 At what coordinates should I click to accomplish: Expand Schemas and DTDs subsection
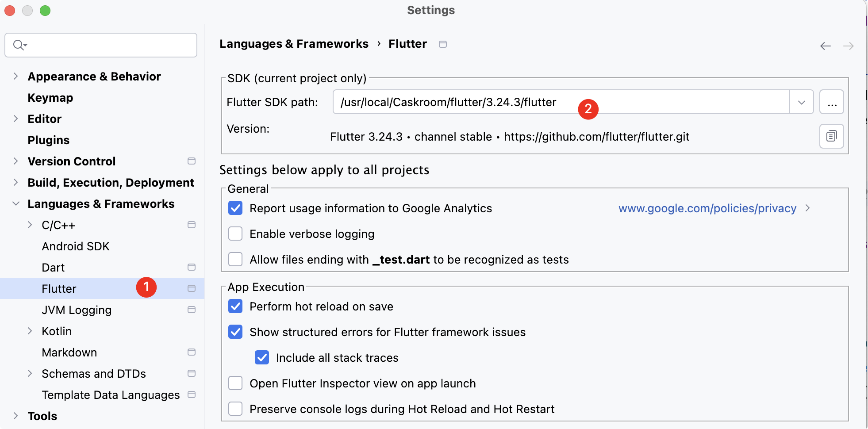pos(30,374)
